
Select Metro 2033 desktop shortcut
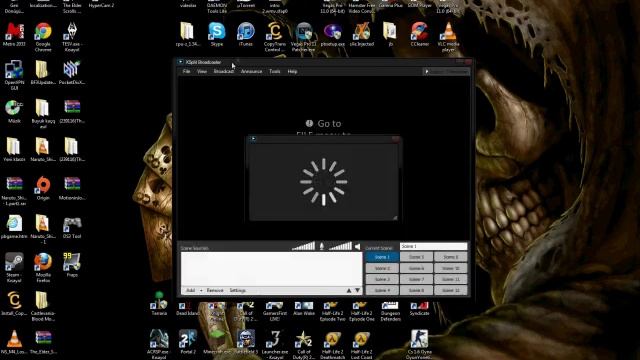(14, 34)
